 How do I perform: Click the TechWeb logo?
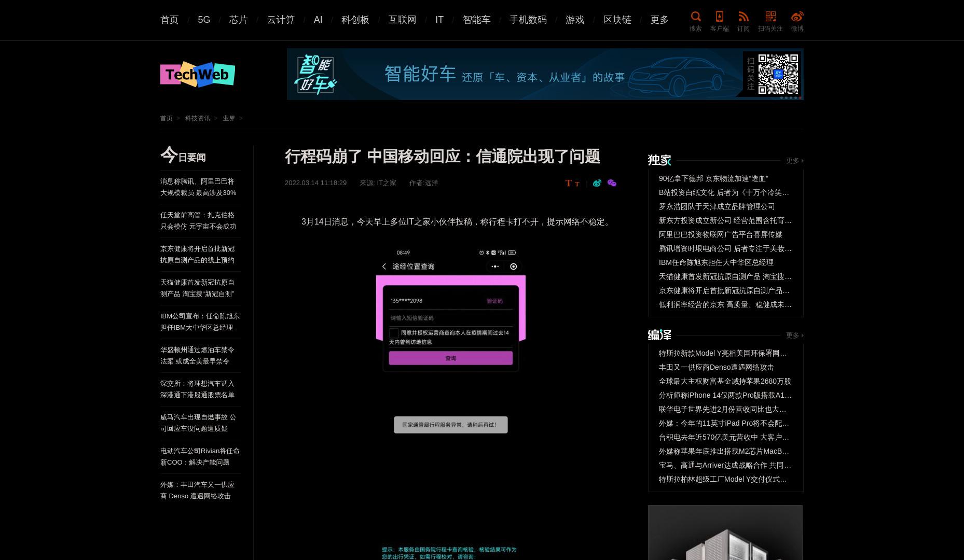point(198,74)
